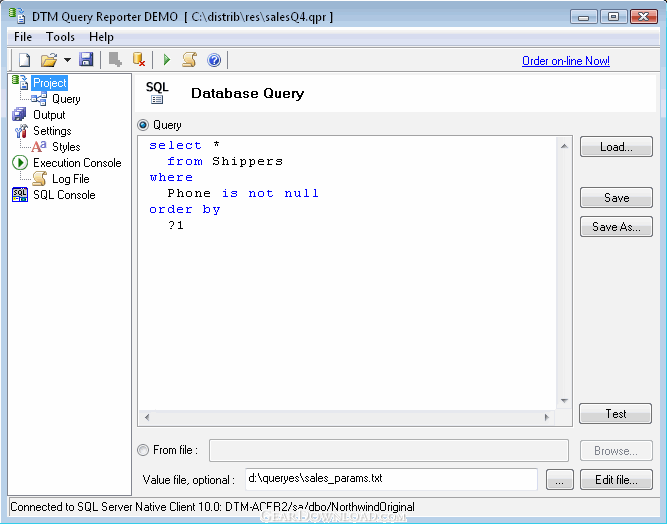The width and height of the screenshot is (667, 524).
Task: Click the Save As... button
Action: coord(616,227)
